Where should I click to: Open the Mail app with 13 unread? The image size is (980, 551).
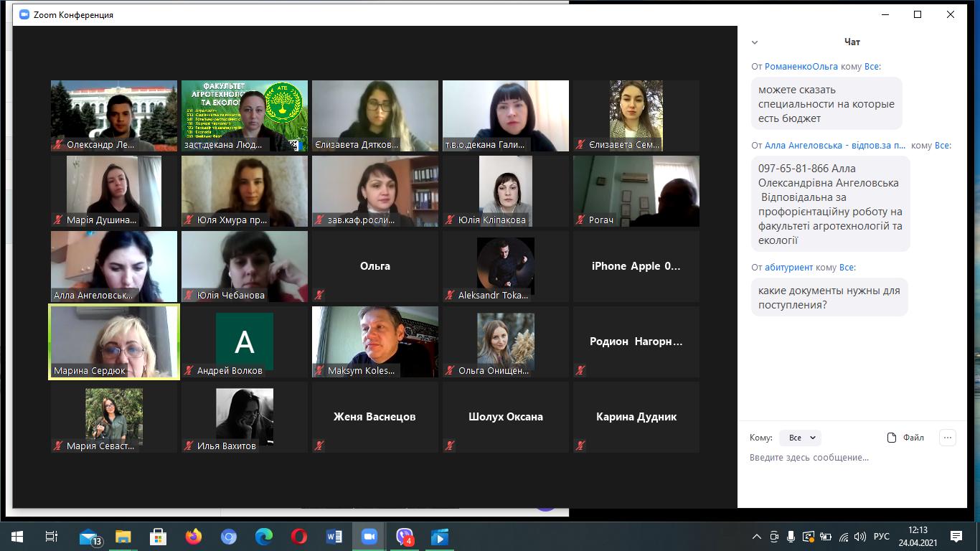[x=89, y=537]
